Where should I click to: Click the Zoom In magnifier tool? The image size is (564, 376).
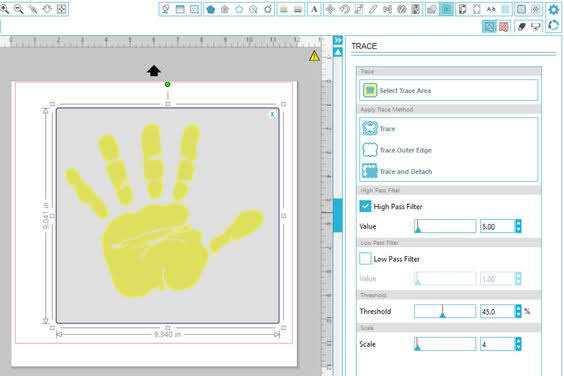coord(5,9)
